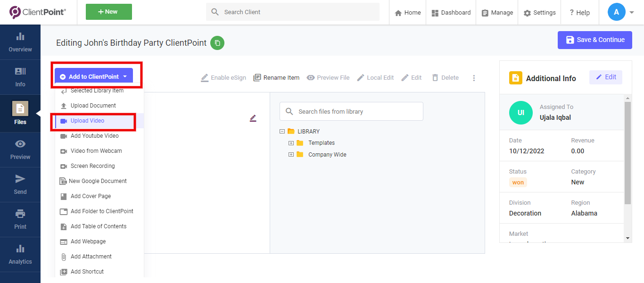Open Settings in top navigation
The width and height of the screenshot is (644, 283).
[x=539, y=13]
